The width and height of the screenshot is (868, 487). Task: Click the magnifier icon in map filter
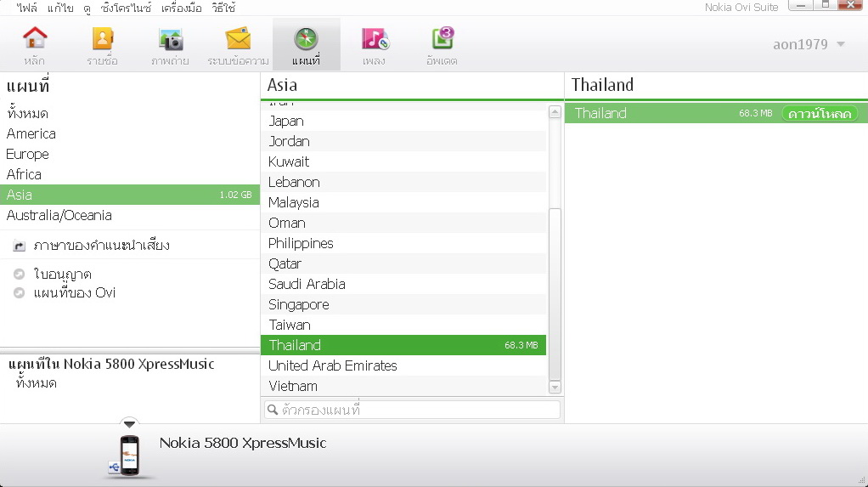point(273,410)
